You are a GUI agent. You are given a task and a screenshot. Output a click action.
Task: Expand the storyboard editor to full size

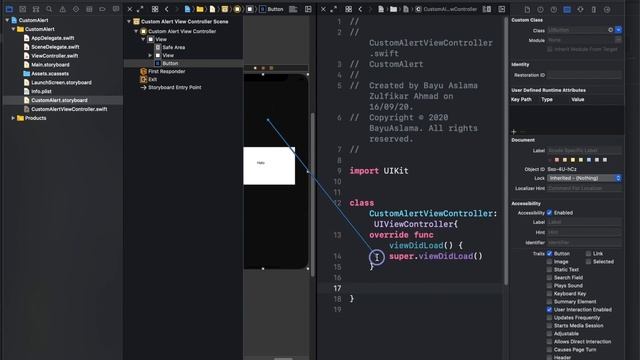tap(140, 9)
